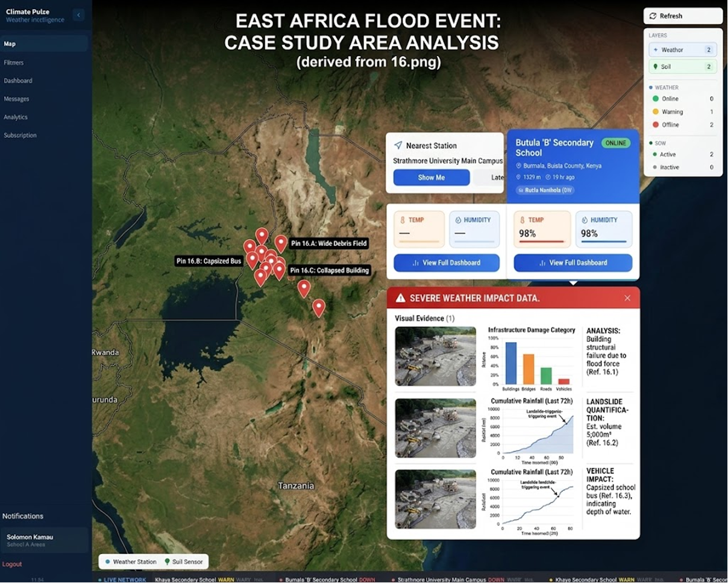Open the Dashboard page in the sidebar
This screenshot has width=728, height=583.
[18, 81]
